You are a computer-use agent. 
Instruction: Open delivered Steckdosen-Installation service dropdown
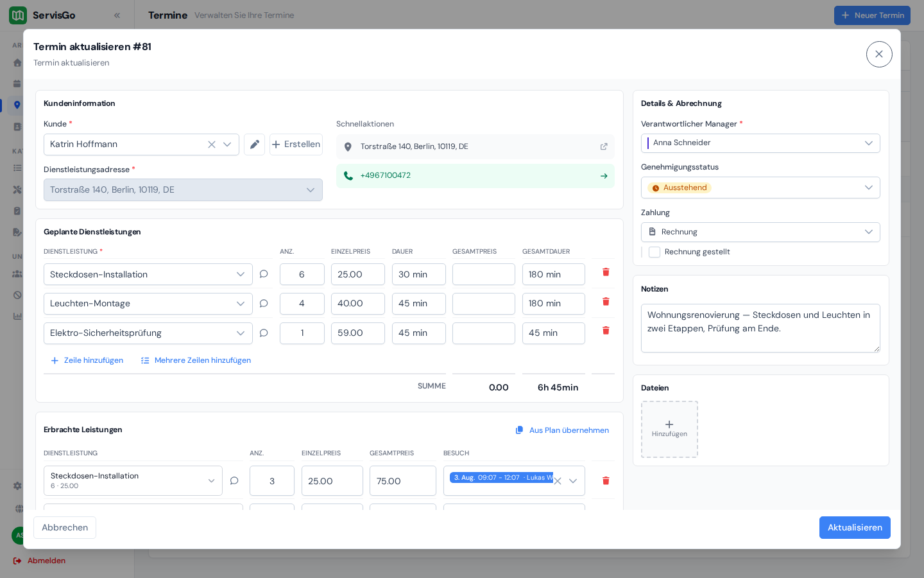tap(133, 480)
